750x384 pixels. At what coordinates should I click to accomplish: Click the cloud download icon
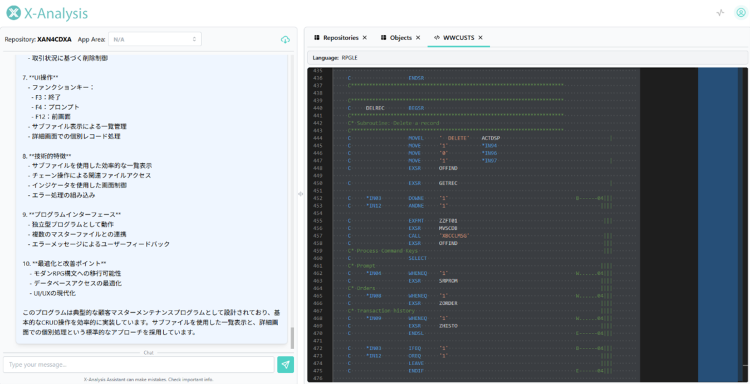pos(286,40)
